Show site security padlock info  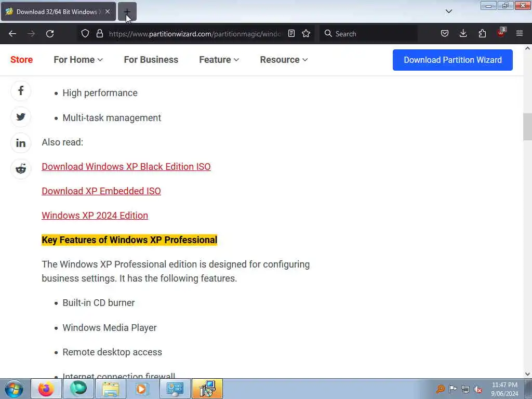click(x=99, y=34)
